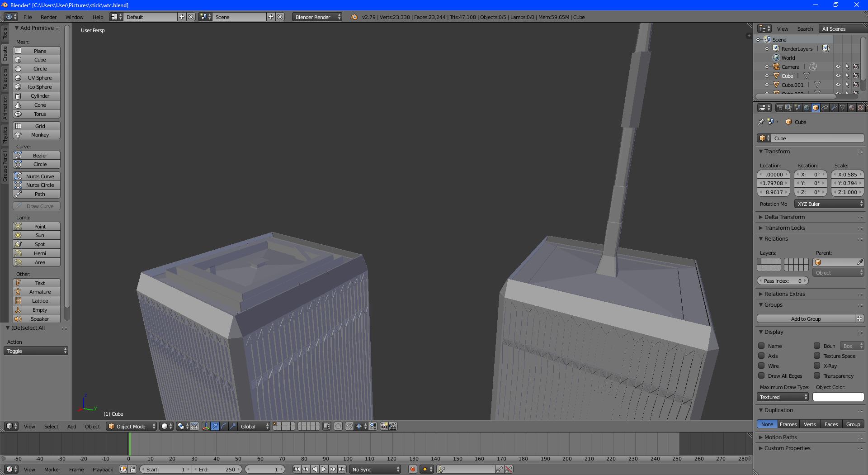868x475 pixels.
Task: Enable the rotate manipulator arc icon
Action: click(224, 426)
